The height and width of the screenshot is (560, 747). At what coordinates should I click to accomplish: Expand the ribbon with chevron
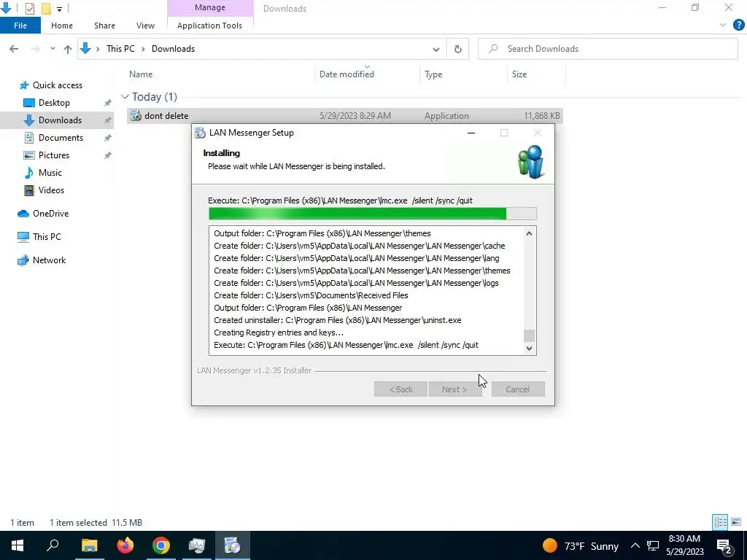pos(723,26)
